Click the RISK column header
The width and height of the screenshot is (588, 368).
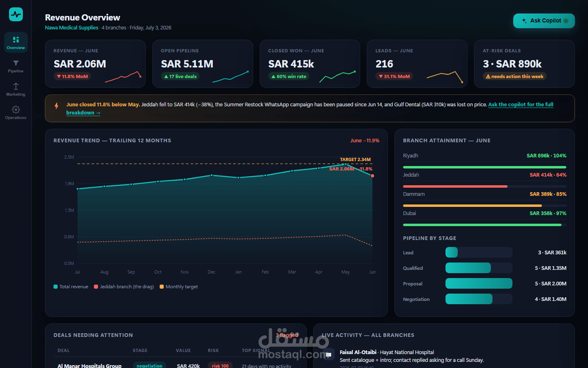pos(213,350)
